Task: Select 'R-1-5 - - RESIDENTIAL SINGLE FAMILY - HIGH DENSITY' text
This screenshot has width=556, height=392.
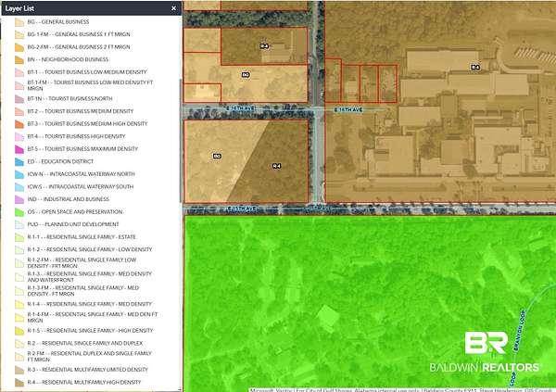Action: 90,331
